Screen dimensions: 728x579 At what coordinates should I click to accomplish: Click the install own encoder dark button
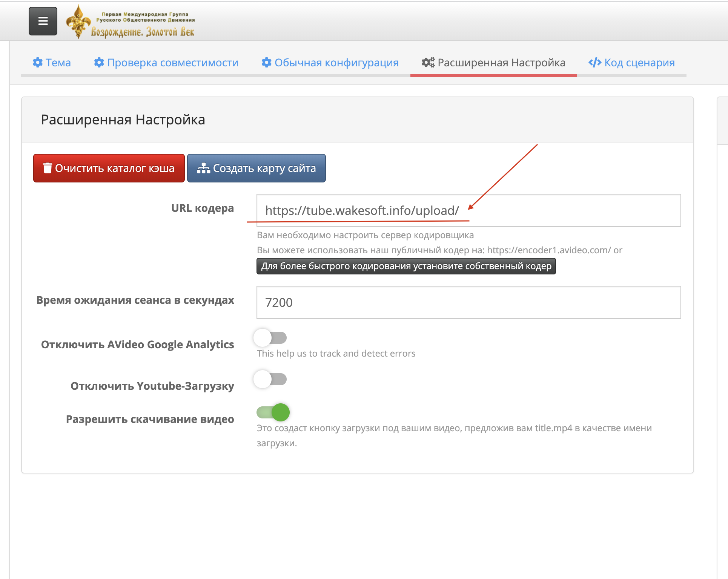(x=406, y=266)
